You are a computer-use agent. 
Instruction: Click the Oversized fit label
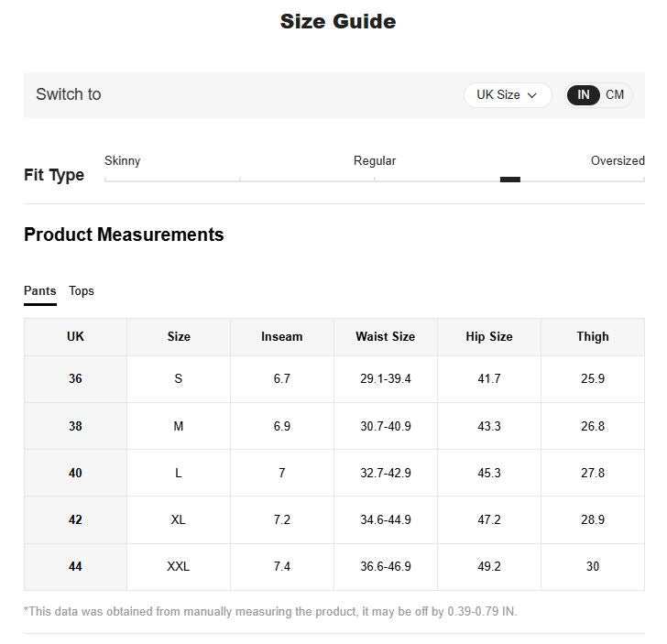pos(618,161)
